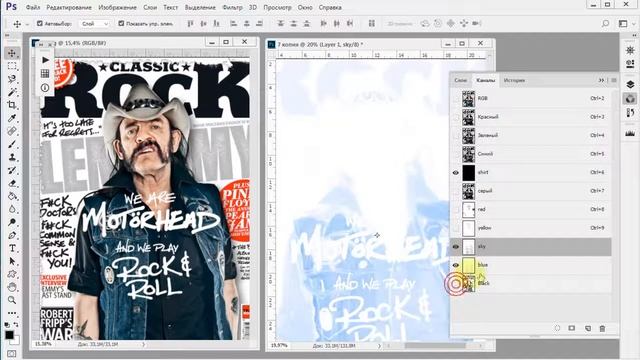This screenshot has width=640, height=360.
Task: Collapse panel with double-arrow button
Action: tap(601, 80)
